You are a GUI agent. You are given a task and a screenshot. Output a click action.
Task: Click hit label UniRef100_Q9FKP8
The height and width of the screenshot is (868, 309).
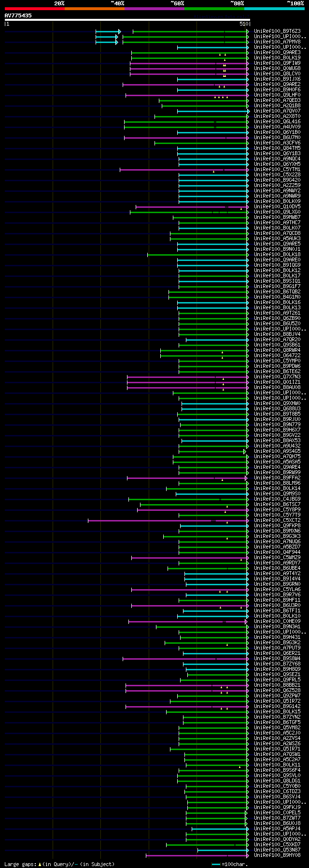277,526
